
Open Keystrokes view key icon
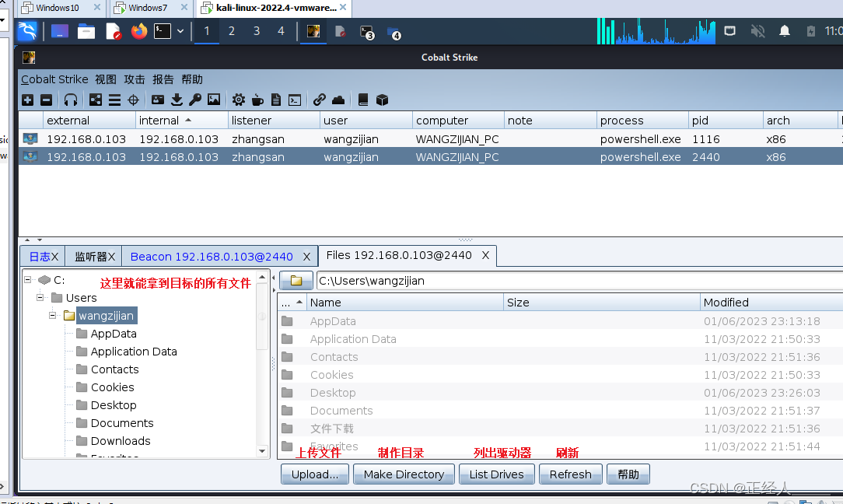click(195, 100)
